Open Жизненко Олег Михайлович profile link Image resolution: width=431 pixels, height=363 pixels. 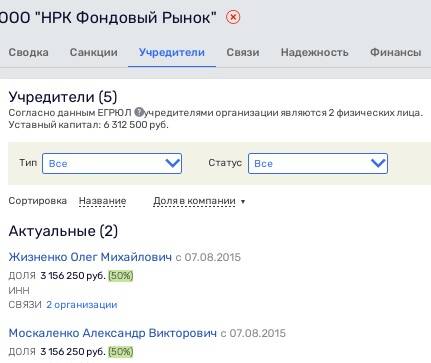90,257
